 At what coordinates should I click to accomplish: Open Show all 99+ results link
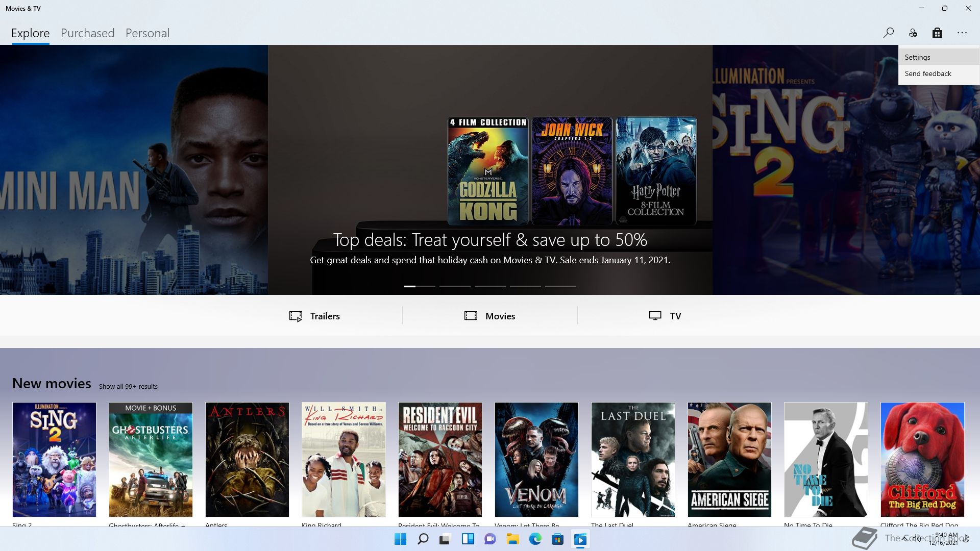coord(128,386)
